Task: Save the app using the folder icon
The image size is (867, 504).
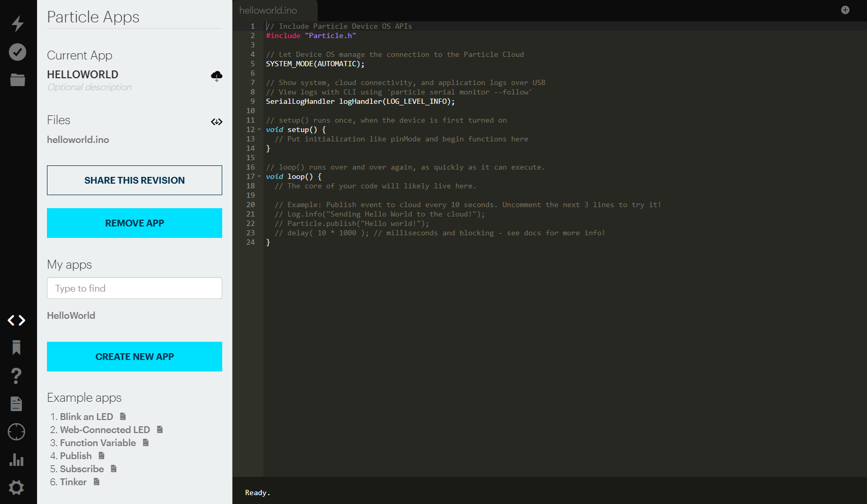Action: 17,80
